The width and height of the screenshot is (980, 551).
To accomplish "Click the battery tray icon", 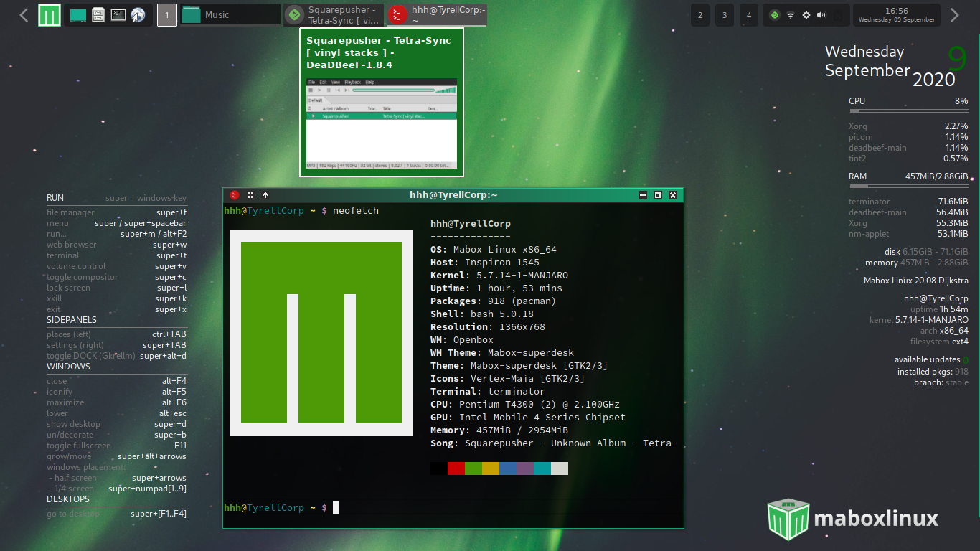I will pos(837,14).
